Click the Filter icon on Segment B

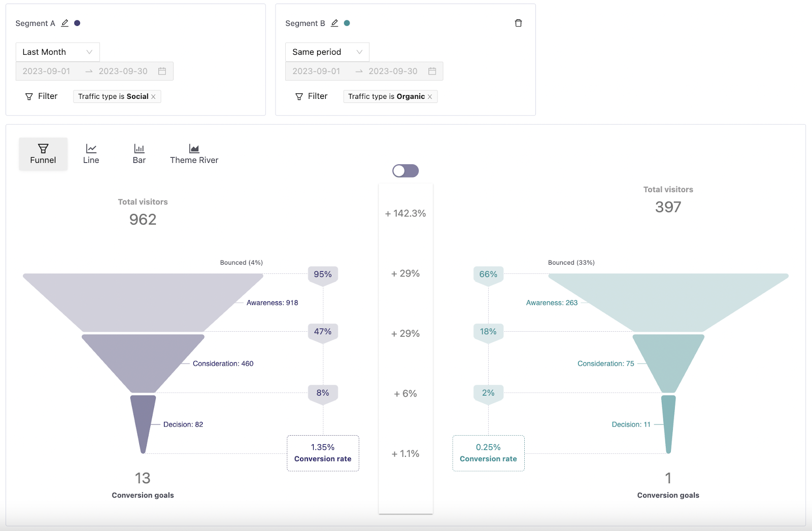pyautogui.click(x=298, y=96)
